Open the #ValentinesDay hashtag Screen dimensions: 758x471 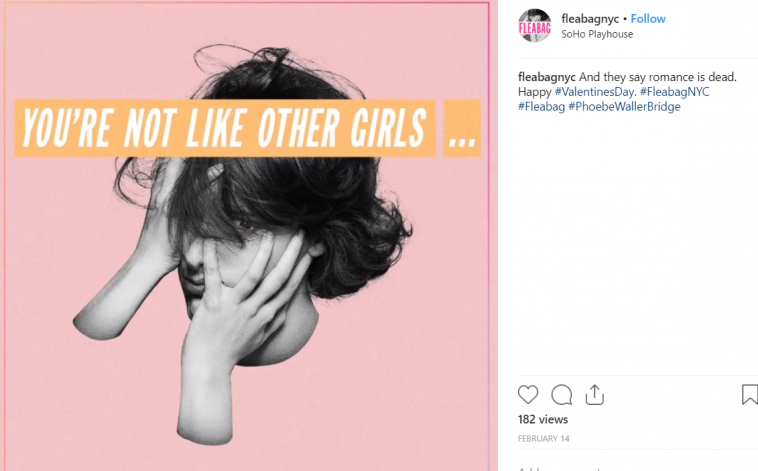(x=595, y=92)
